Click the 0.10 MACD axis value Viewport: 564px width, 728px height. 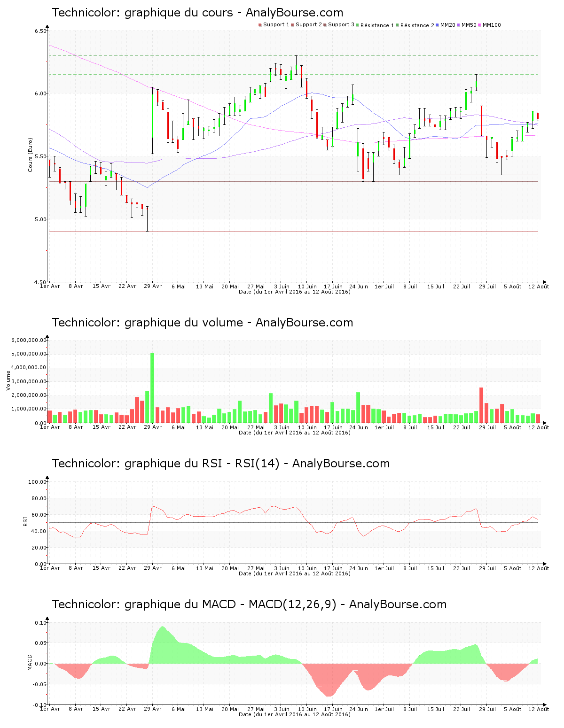(x=41, y=623)
